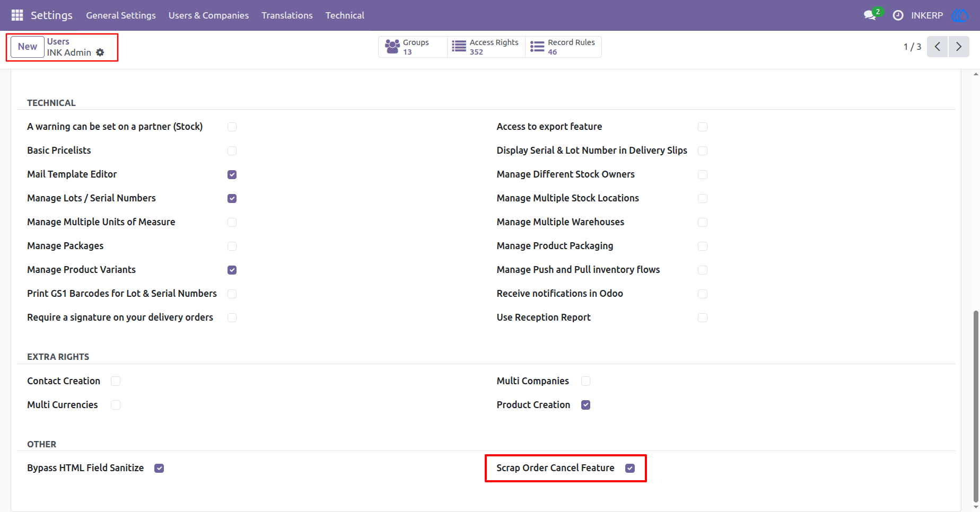The image size is (980, 512).
Task: Toggle Manage Lots / Serial Numbers checkbox
Action: tap(232, 198)
